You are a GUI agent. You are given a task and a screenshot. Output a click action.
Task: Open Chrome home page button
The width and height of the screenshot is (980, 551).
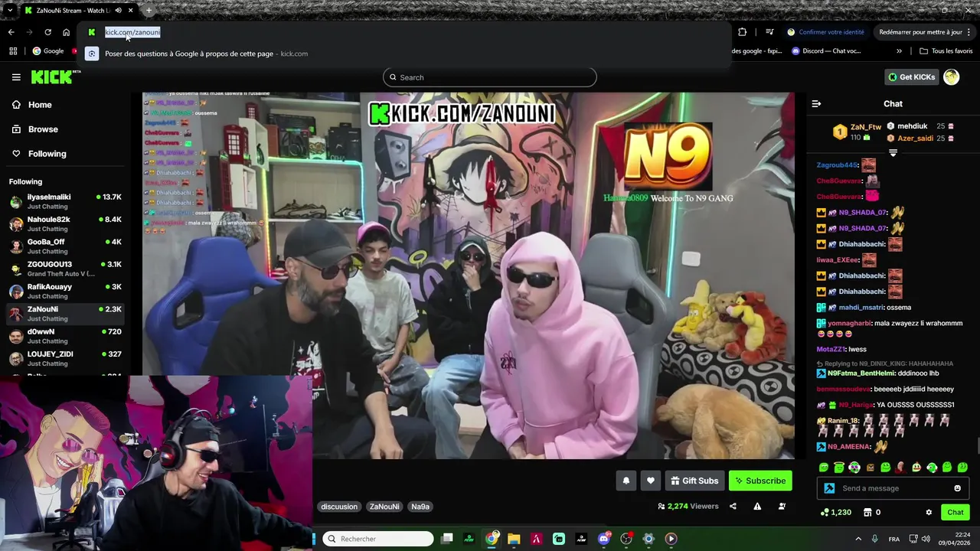pos(66,32)
